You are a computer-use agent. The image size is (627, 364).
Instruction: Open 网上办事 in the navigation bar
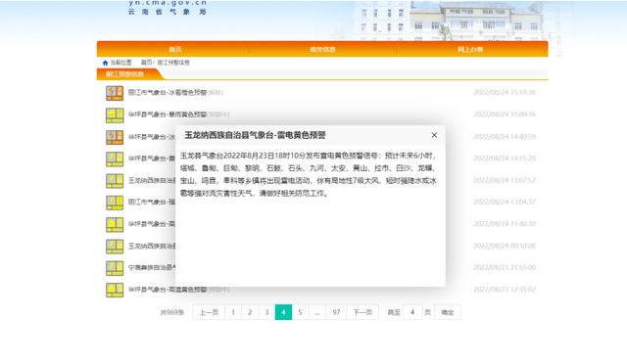pos(470,50)
